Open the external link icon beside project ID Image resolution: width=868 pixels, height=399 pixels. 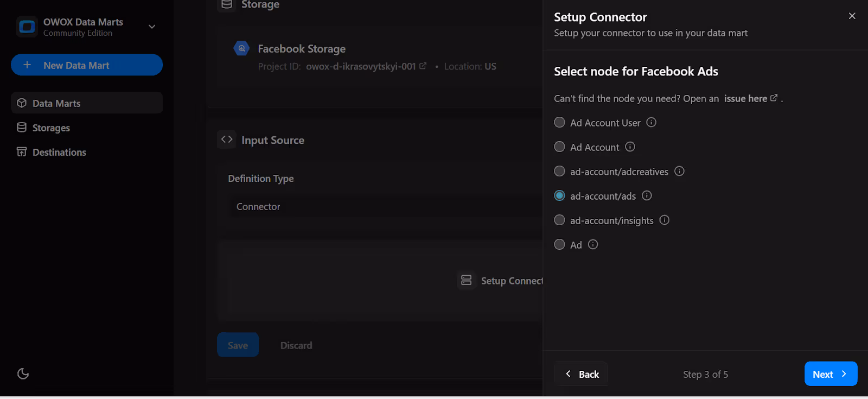click(423, 66)
